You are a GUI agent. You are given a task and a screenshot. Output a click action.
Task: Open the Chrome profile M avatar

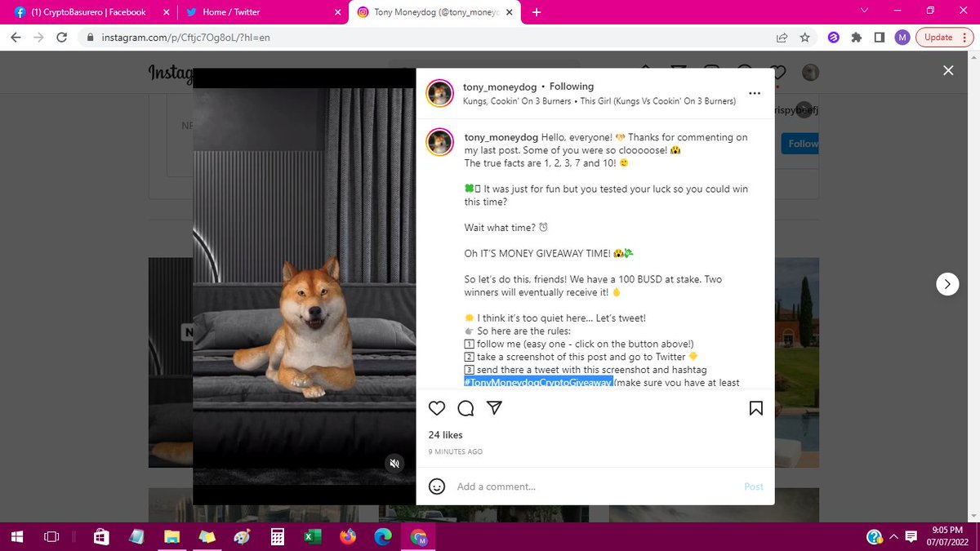coord(902,38)
